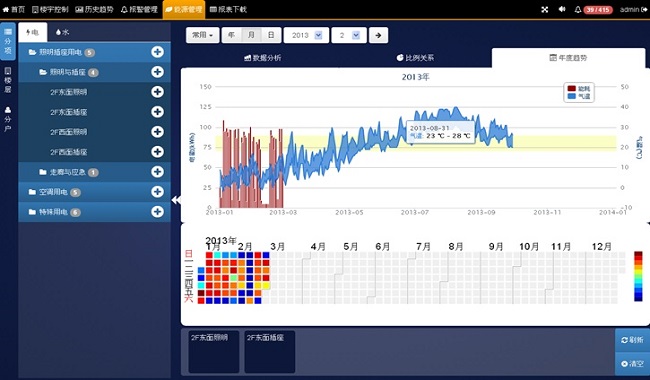Screen dimensions: 650x380
Task: Open alarm notifications bell showing 39/415
Action: coord(593,10)
